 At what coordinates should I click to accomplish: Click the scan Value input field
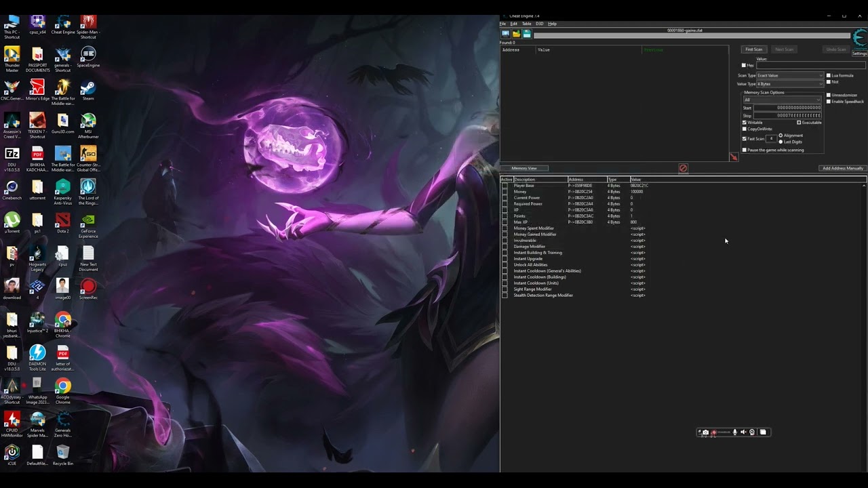811,65
